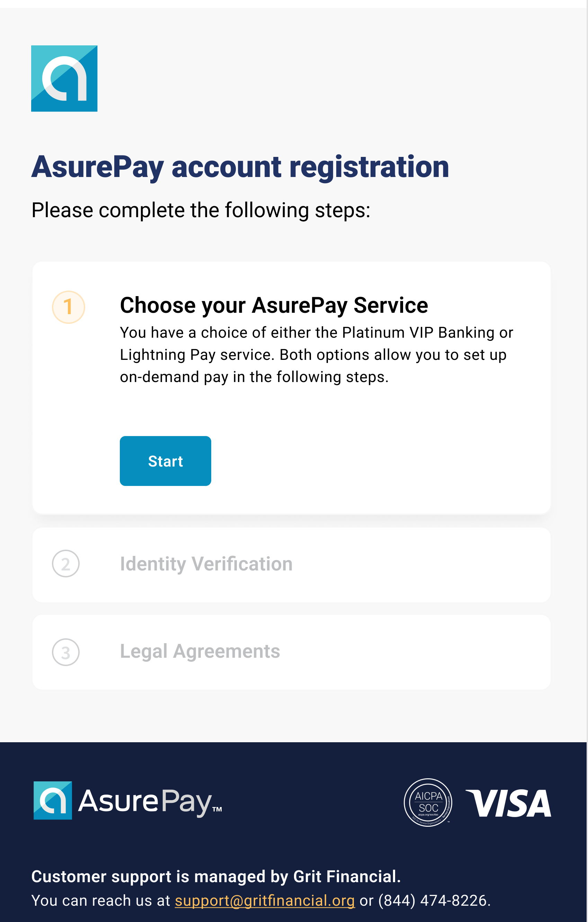Click the step 2 number circle

pos(65,564)
